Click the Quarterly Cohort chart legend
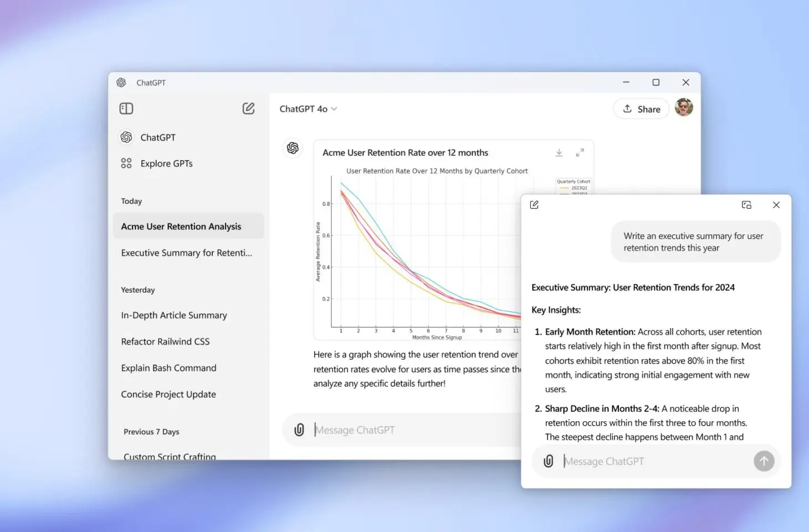 [x=574, y=186]
